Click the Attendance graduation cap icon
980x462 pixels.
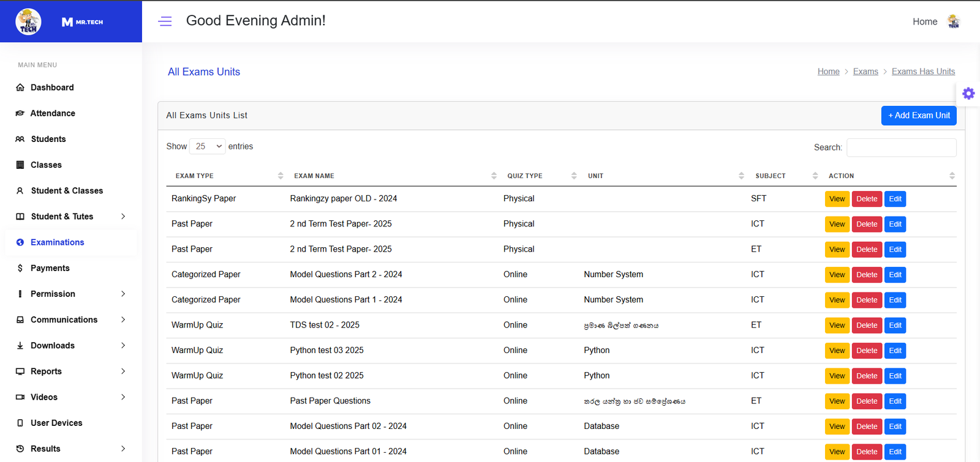(x=20, y=113)
